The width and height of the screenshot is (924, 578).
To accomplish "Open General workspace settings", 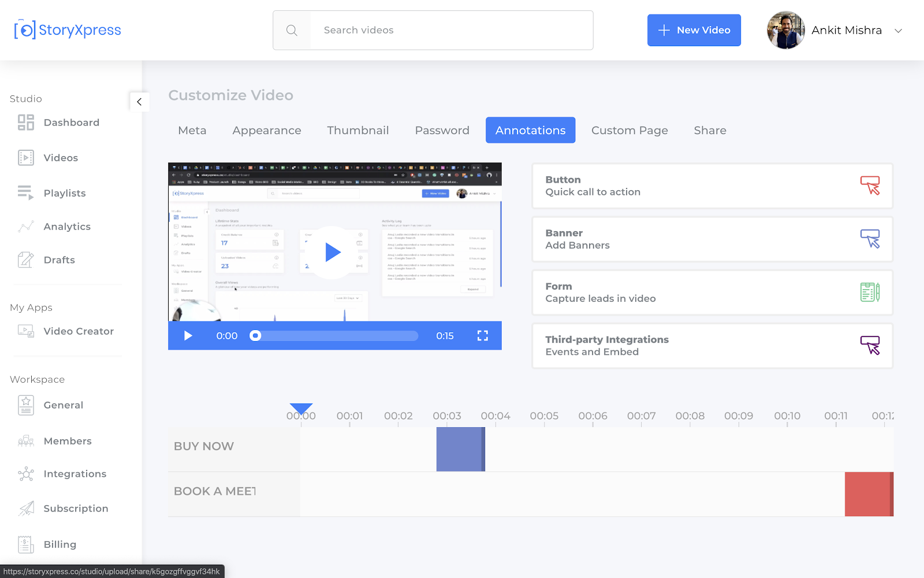I will point(64,405).
